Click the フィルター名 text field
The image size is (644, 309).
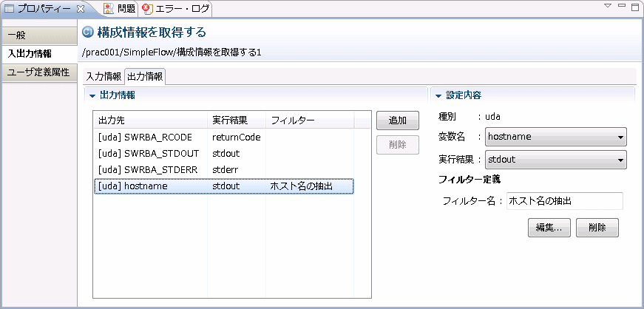(565, 201)
